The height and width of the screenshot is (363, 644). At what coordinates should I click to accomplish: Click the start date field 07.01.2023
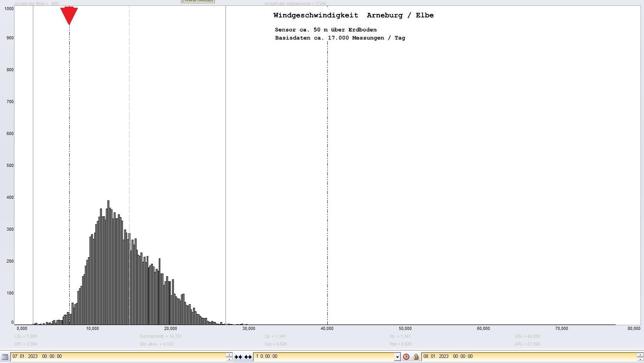click(117, 356)
